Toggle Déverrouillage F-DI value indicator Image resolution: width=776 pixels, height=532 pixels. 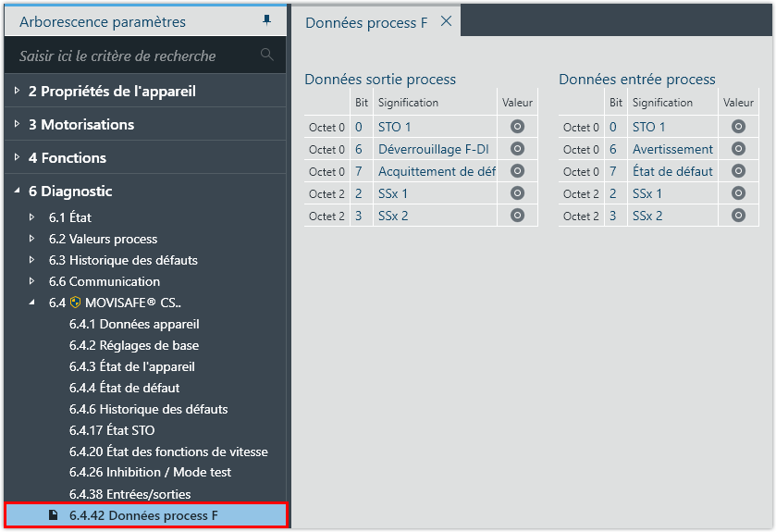point(517,149)
